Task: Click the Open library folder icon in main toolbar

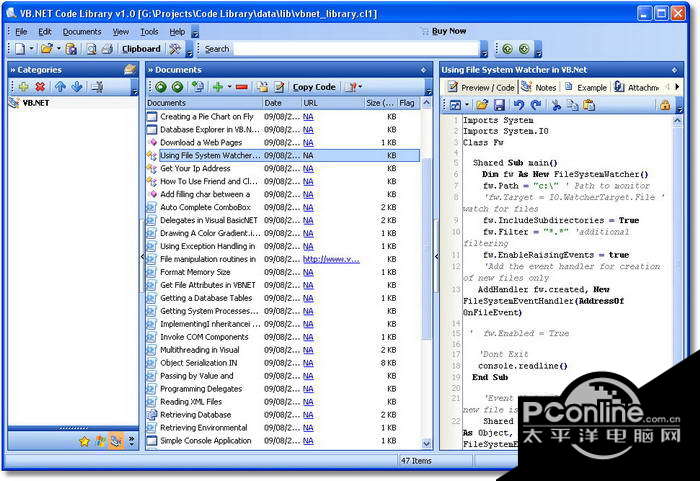Action: [47, 49]
